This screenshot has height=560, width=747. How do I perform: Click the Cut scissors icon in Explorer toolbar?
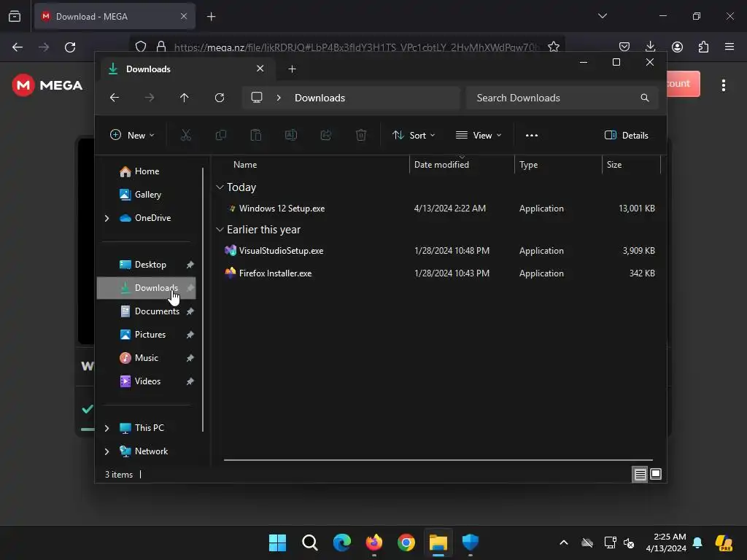pyautogui.click(x=186, y=135)
